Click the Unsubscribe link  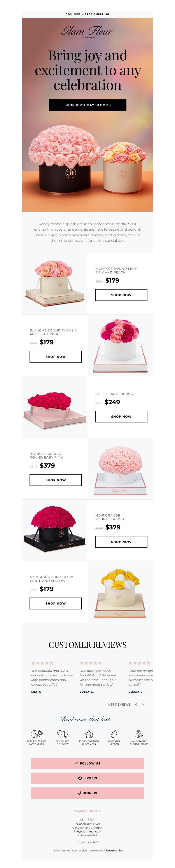(114, 851)
